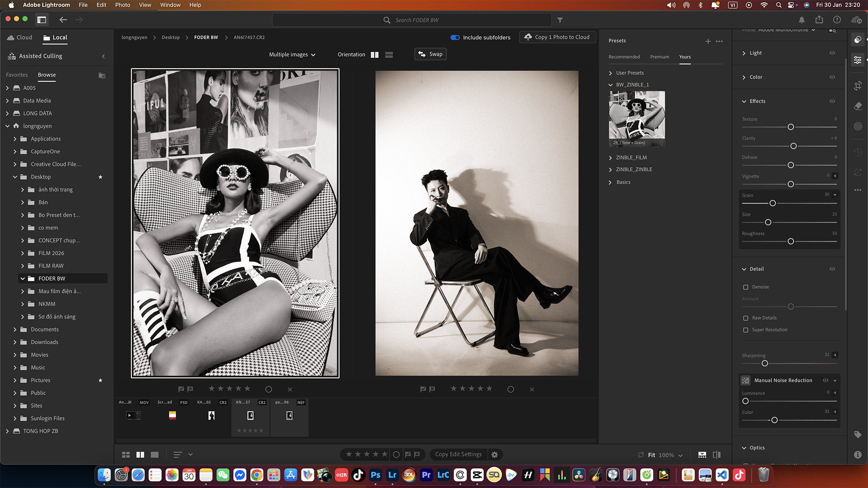
Task: Open the Keywords tag panel icon
Action: (858, 434)
